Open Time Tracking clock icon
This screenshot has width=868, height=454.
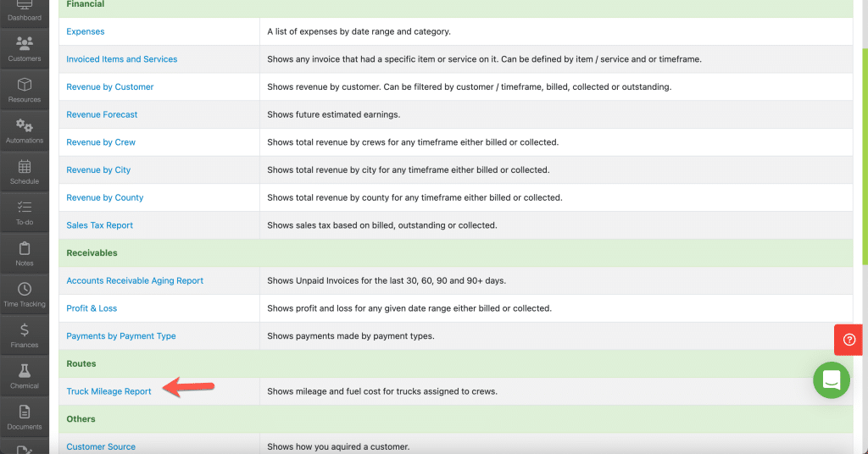(25, 289)
